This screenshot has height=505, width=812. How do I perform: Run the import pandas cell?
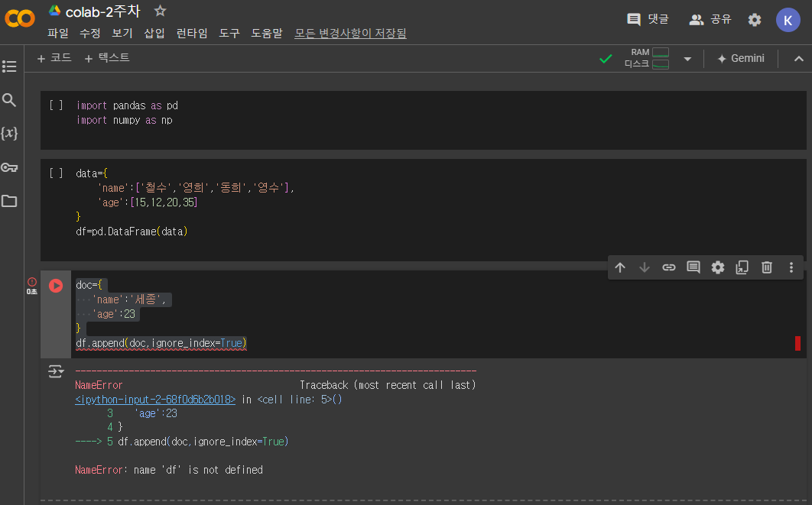pyautogui.click(x=56, y=105)
